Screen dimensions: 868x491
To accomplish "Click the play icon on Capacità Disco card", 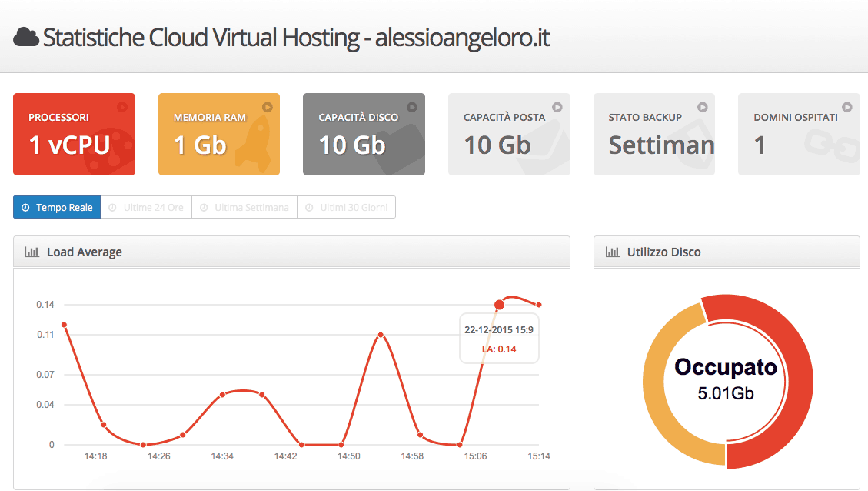I will (x=412, y=107).
